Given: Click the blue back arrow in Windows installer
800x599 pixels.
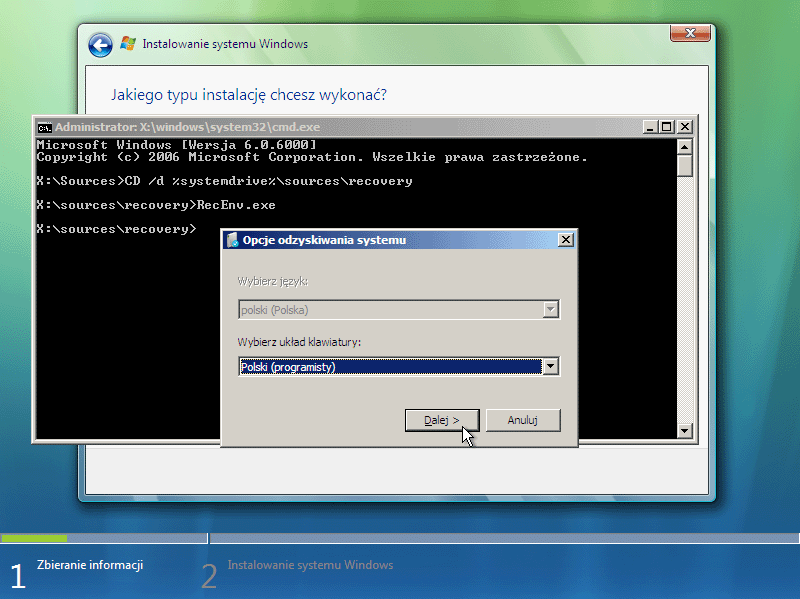Looking at the screenshot, I should [100, 45].
